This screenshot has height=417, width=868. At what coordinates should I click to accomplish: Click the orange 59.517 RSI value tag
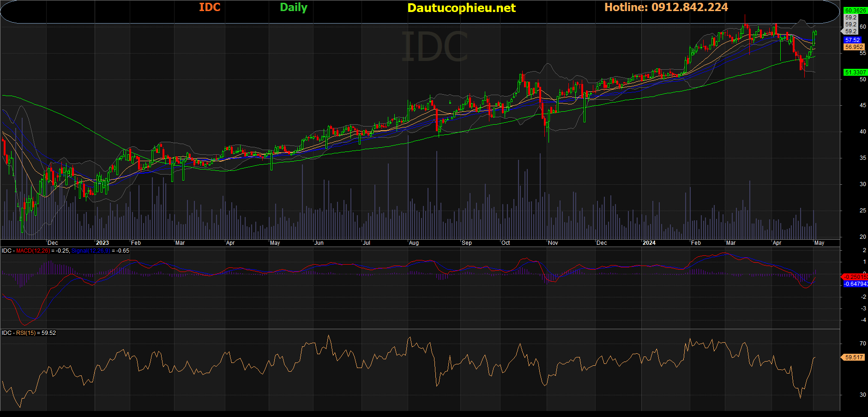[x=854, y=357]
